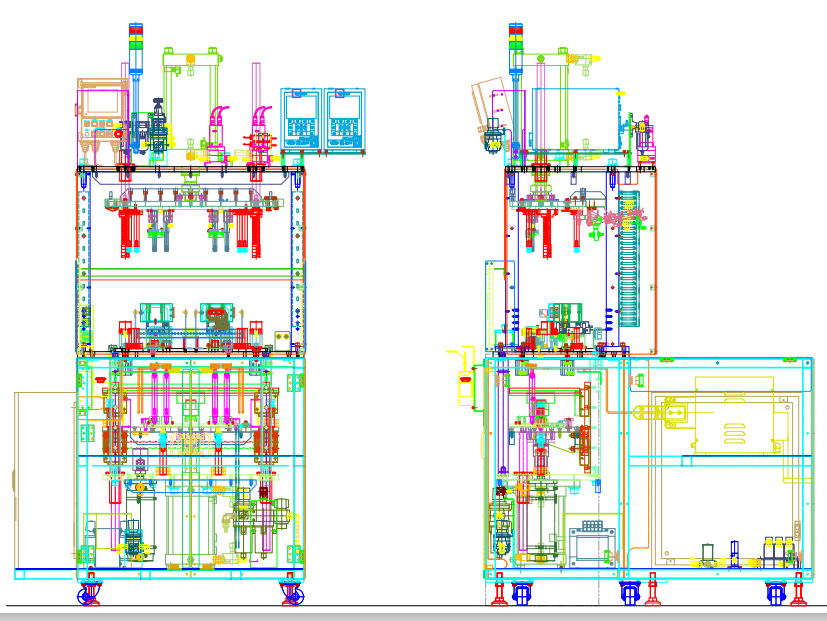Select the large cyan enclosure box atop right view
This screenshot has height=621, width=827.
click(575, 118)
